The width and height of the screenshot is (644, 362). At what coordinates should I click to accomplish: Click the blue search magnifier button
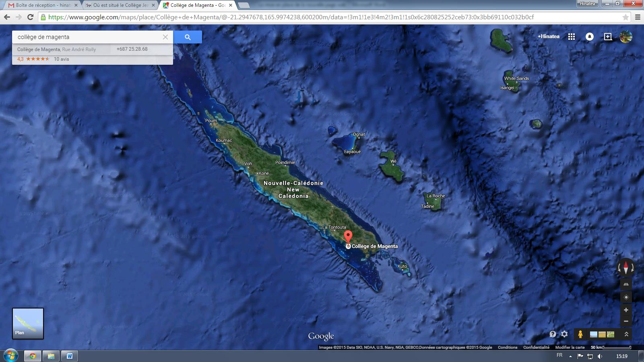(x=188, y=37)
